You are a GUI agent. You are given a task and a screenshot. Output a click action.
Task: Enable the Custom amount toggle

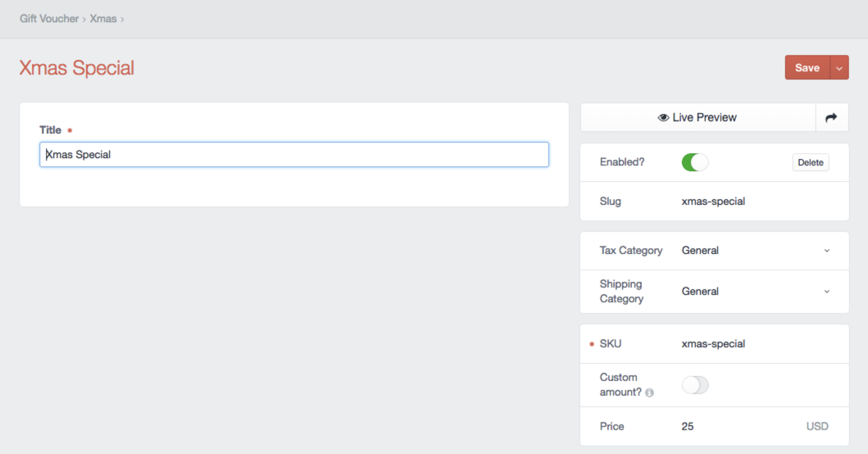tap(694, 385)
